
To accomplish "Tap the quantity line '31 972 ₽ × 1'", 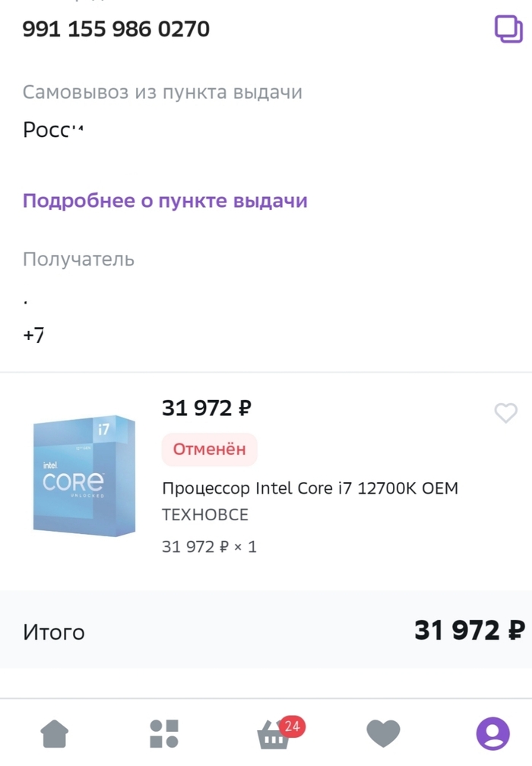I will (209, 546).
